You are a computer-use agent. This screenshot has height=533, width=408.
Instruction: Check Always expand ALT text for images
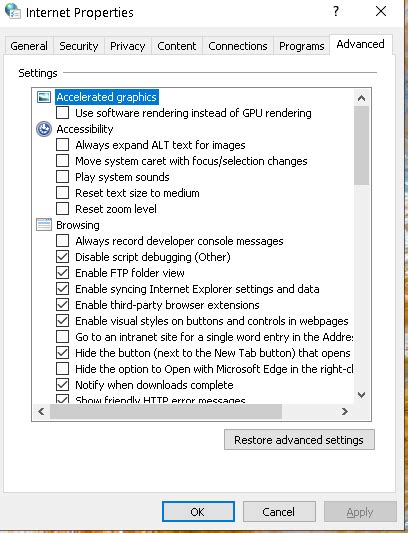click(63, 145)
